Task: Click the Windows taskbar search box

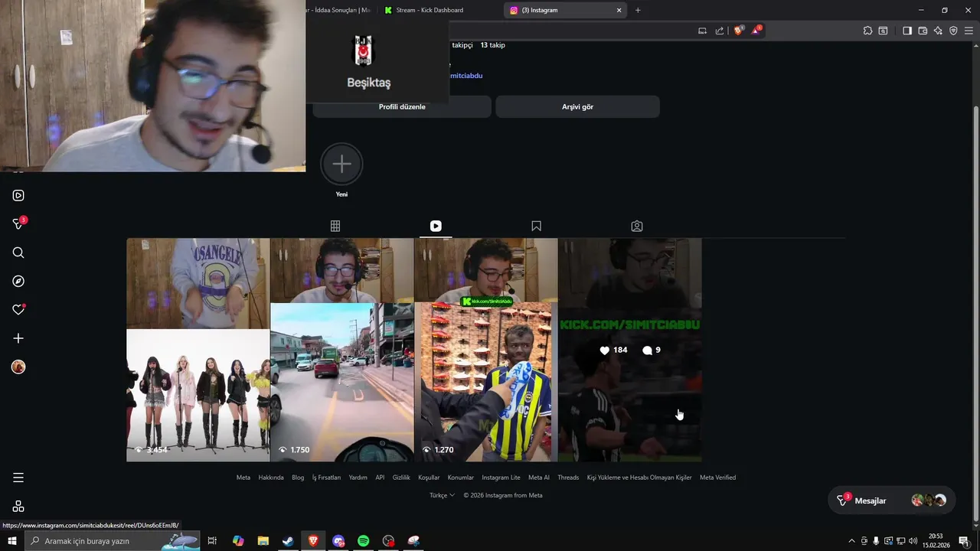Action: pos(113,541)
